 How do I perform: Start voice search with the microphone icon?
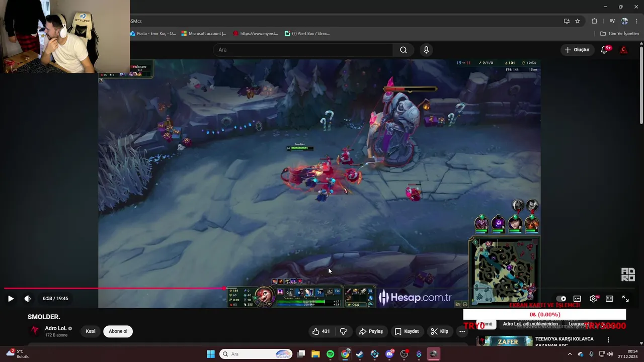pos(426,50)
